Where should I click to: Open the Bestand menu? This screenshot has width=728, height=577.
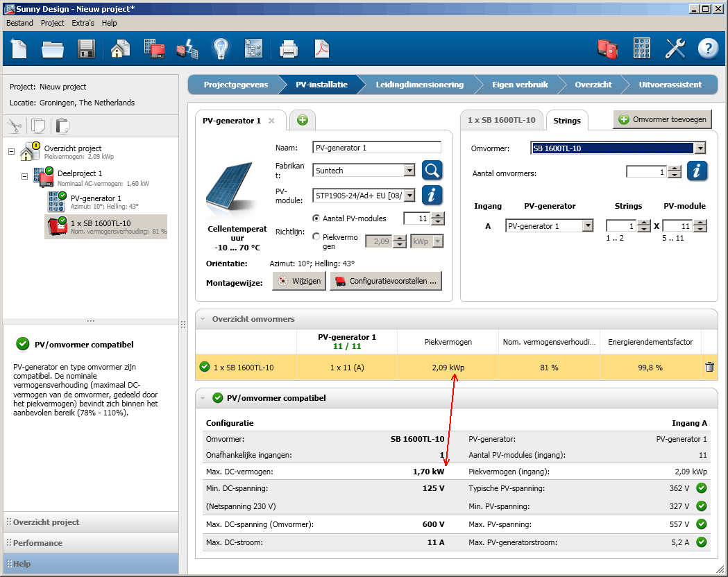tap(19, 23)
